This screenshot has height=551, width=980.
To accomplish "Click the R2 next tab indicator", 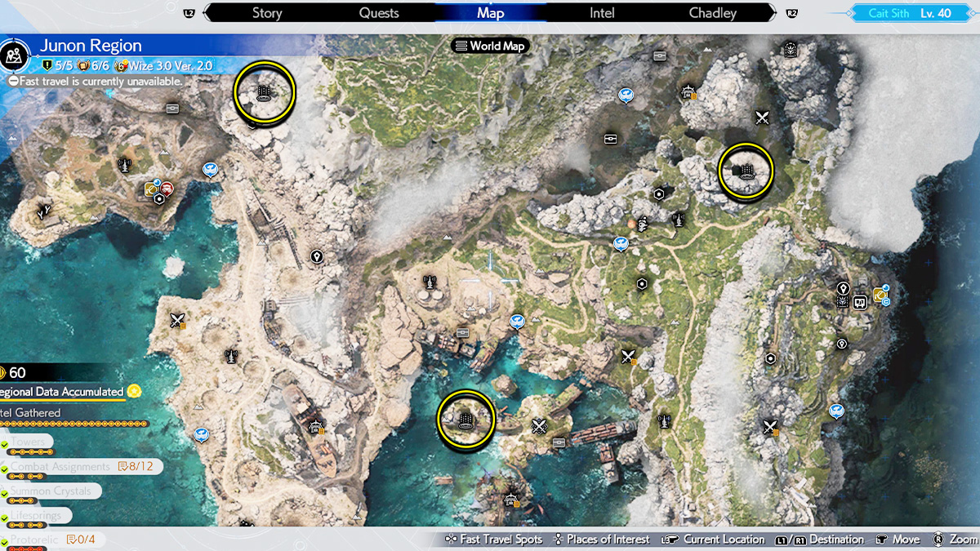I will pos(791,13).
